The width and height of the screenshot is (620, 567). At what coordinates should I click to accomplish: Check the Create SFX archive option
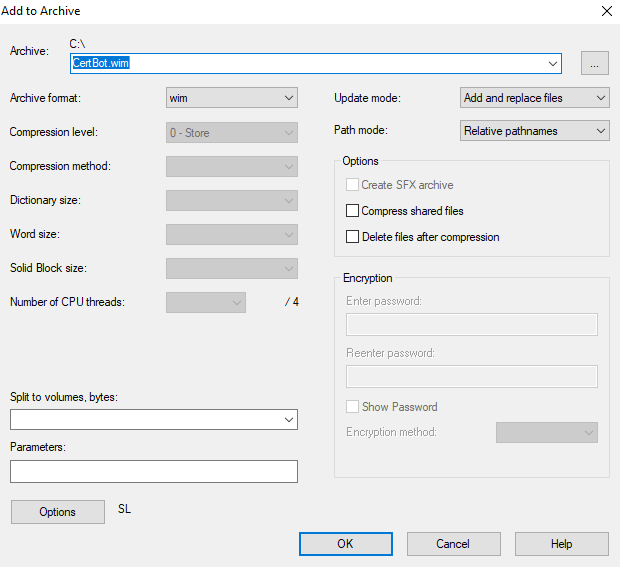352,185
